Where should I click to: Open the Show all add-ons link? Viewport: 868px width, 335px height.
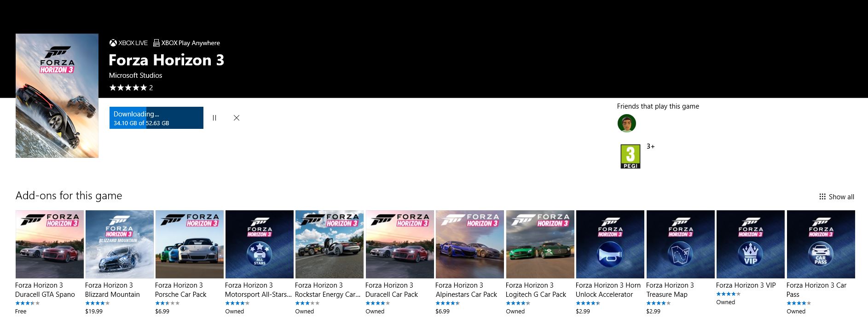837,196
